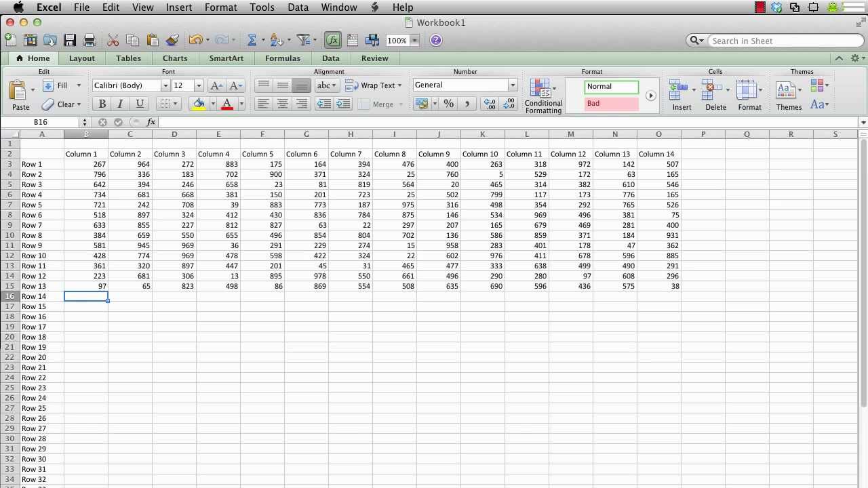This screenshot has width=868, height=488.
Task: Apply Comma Style number format
Action: 467,104
